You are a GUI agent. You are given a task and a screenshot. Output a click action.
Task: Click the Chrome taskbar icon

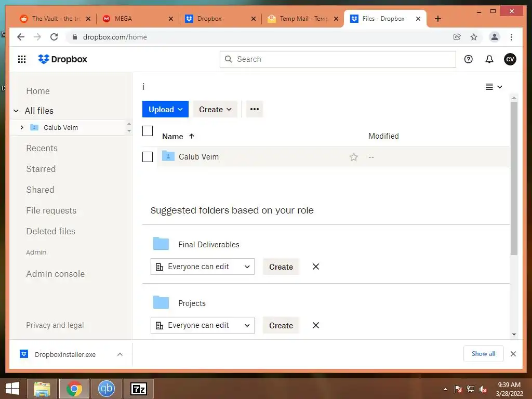[x=74, y=389]
